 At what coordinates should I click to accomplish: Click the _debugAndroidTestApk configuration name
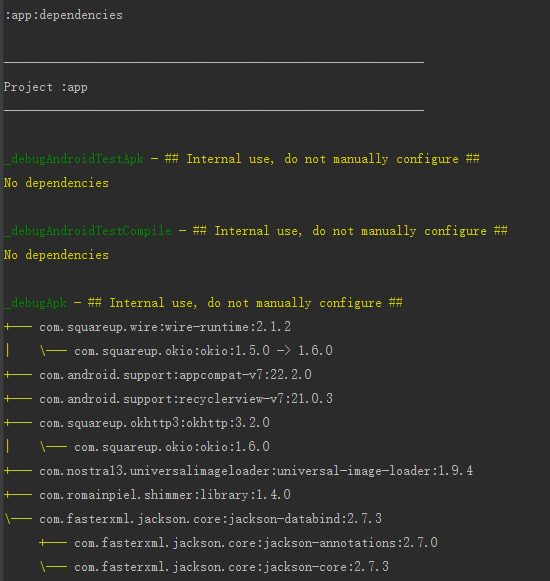click(x=74, y=159)
